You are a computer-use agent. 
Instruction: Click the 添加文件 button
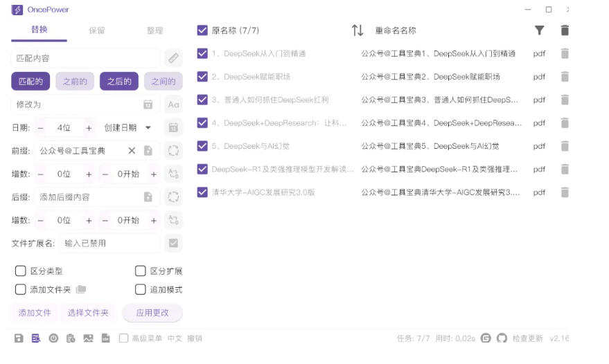[35, 312]
